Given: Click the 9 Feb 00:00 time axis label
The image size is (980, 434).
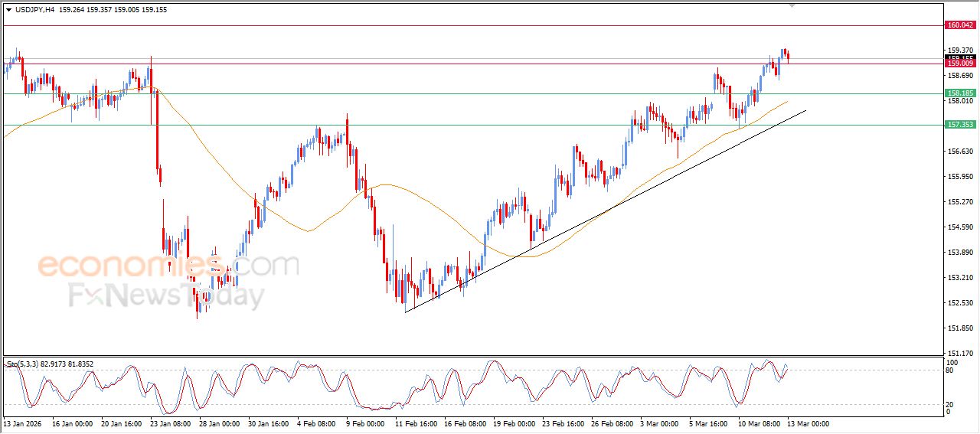Looking at the screenshot, I should click(366, 423).
